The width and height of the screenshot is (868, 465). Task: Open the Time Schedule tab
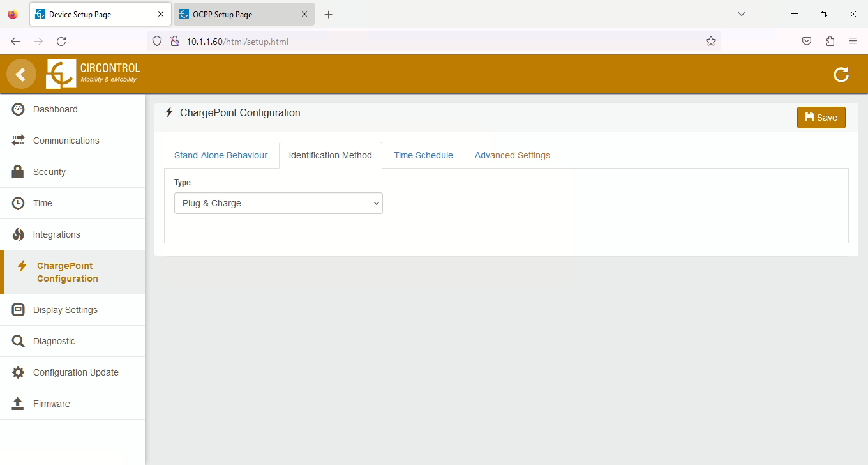pos(423,155)
